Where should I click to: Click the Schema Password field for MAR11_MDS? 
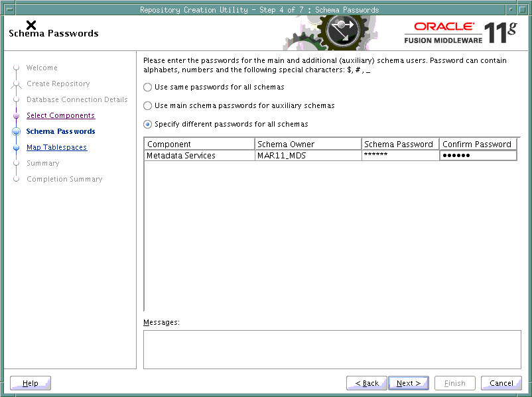[x=399, y=156]
